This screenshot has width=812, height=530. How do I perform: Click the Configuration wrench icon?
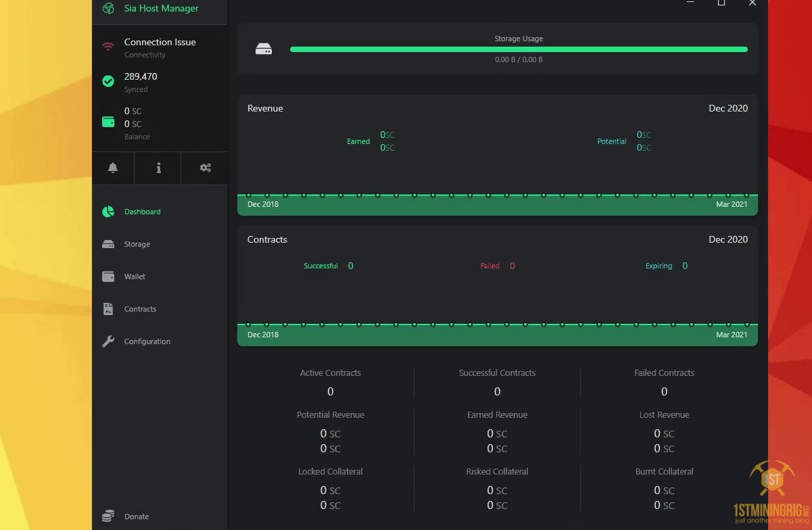coord(108,341)
